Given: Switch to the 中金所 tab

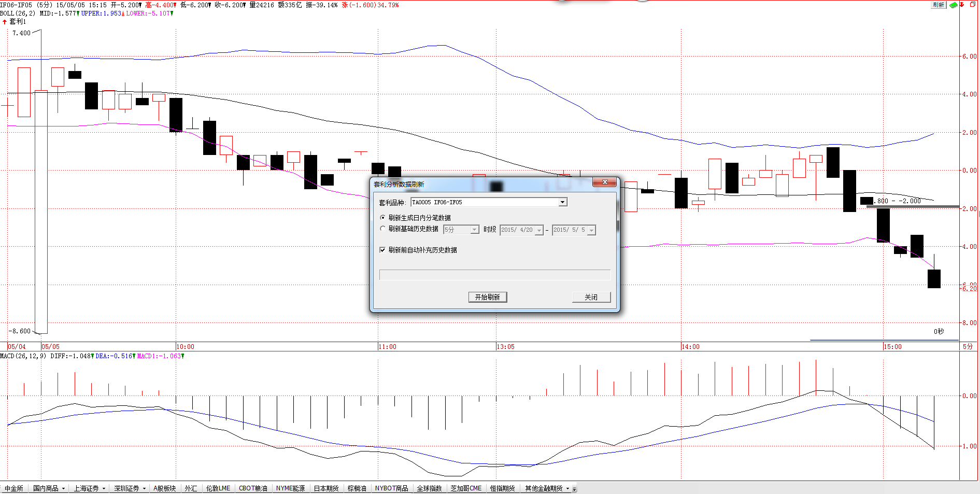Looking at the screenshot, I should [x=14, y=488].
